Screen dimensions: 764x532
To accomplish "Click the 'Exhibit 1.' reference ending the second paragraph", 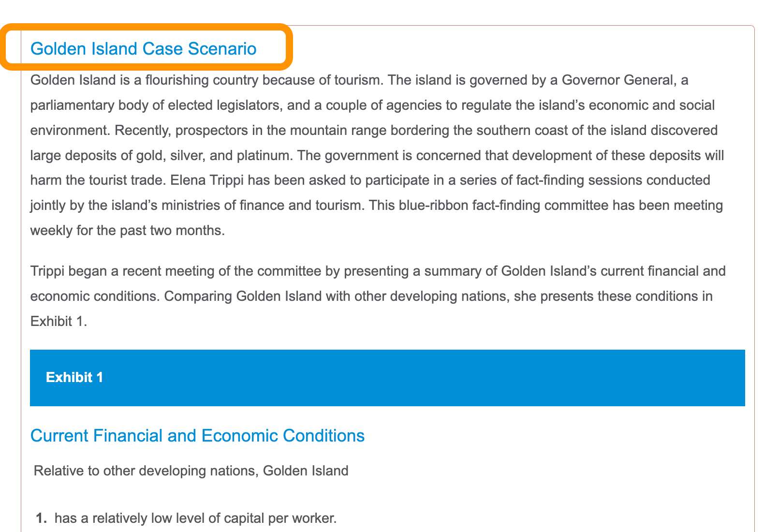I will [x=59, y=321].
